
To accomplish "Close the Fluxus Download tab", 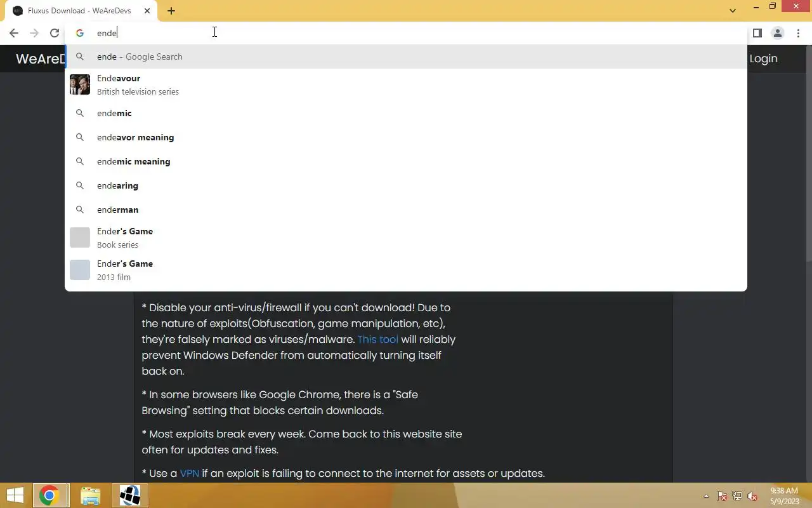I will [x=148, y=11].
